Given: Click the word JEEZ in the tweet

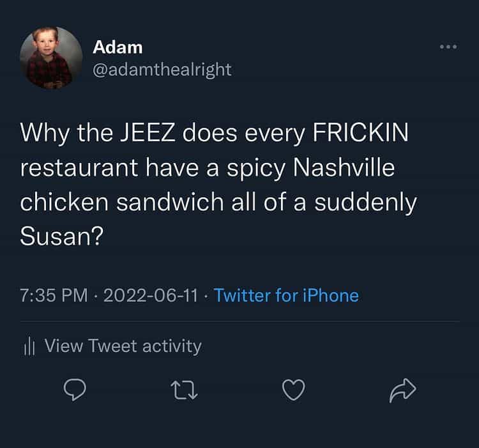Looking at the screenshot, I should tap(141, 133).
